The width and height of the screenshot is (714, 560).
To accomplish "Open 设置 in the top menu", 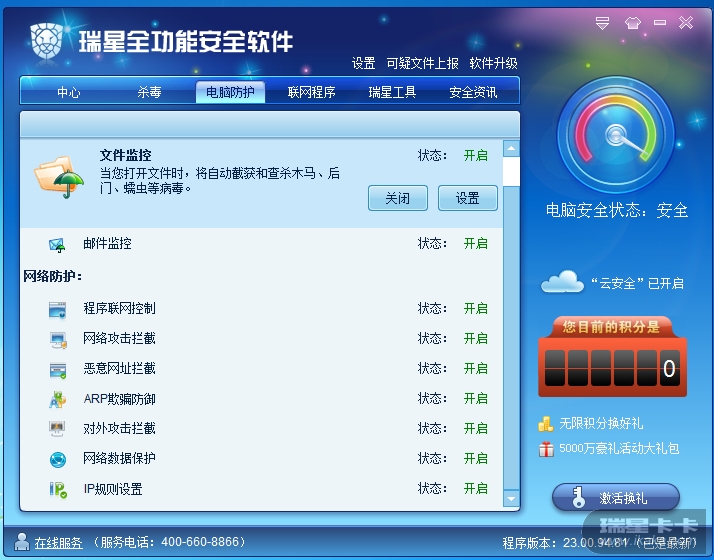I will click(363, 63).
